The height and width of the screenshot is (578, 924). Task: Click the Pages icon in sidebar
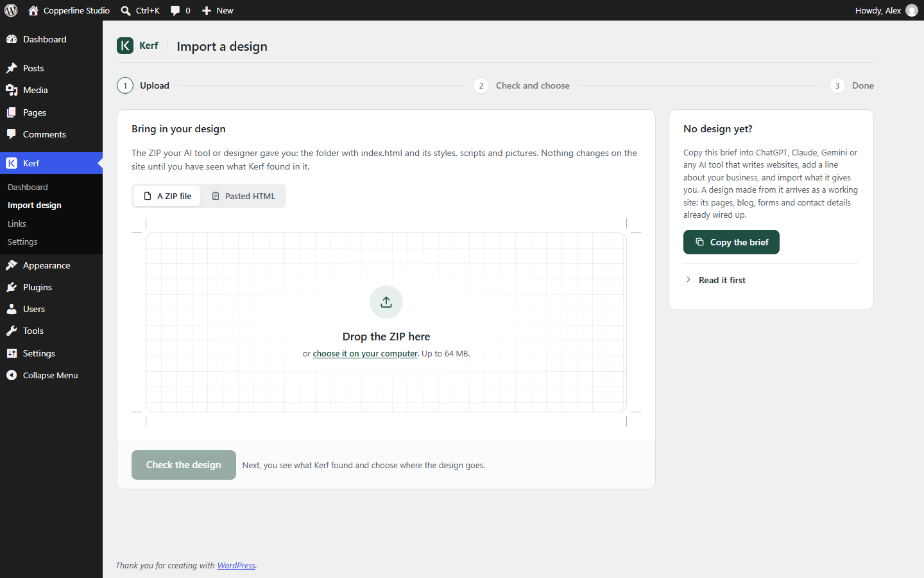12,112
